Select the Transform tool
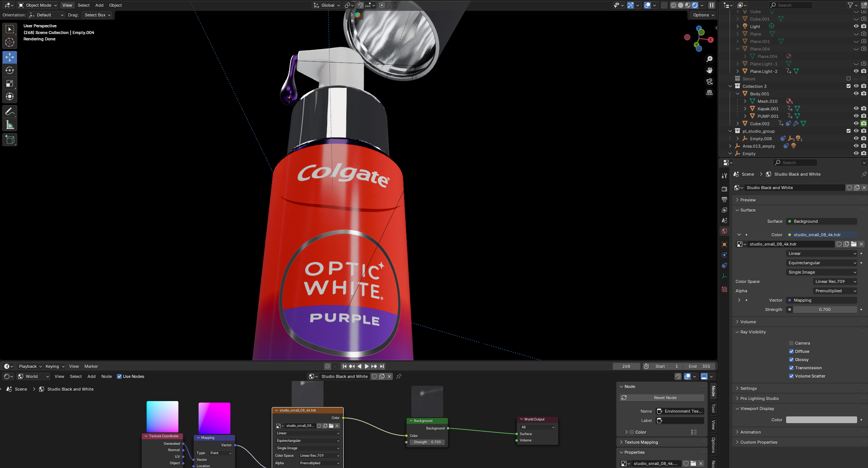Screen dimensions: 868x468 click(x=10, y=96)
